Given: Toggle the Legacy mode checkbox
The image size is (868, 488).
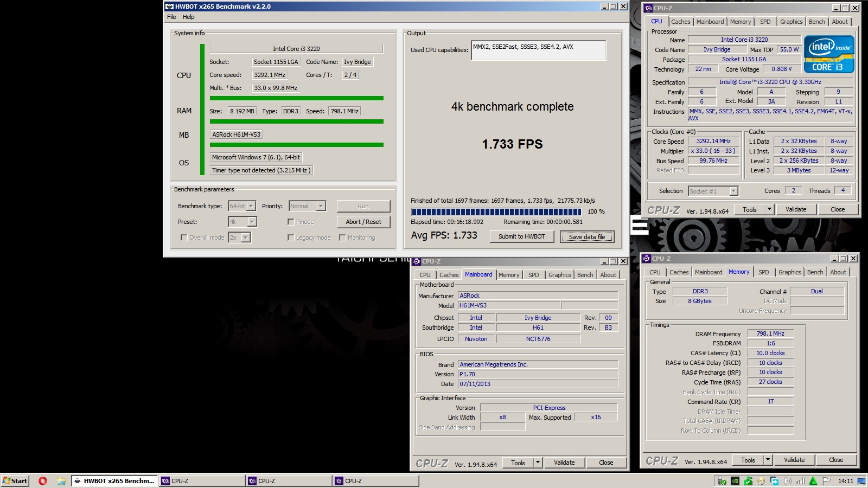Looking at the screenshot, I should click(x=291, y=237).
